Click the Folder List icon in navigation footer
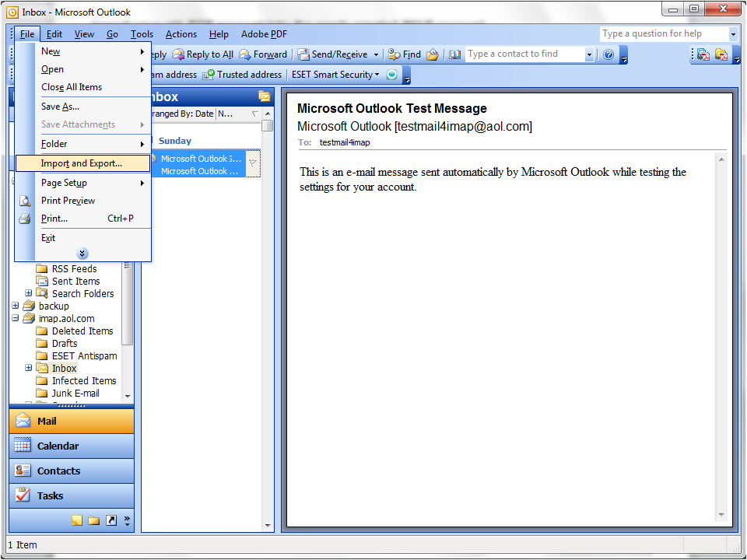 (x=94, y=520)
